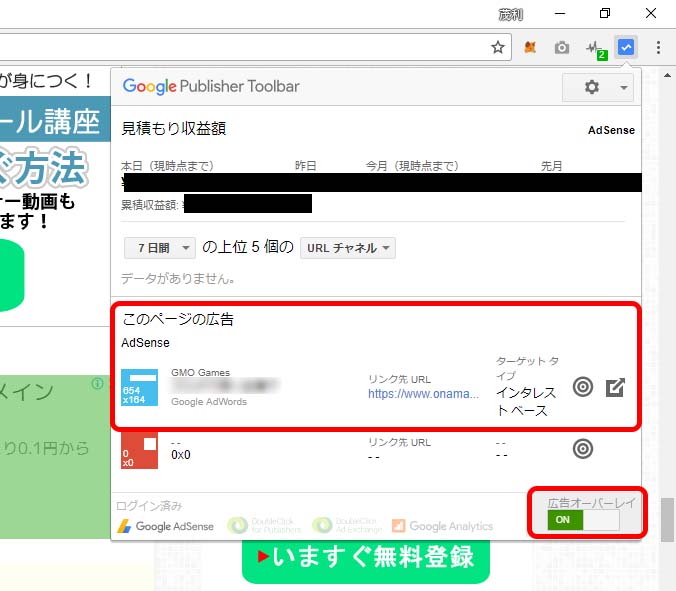Screen dimensions: 676x591
Task: Click target icon for 0x0 ad
Action: click(x=583, y=449)
